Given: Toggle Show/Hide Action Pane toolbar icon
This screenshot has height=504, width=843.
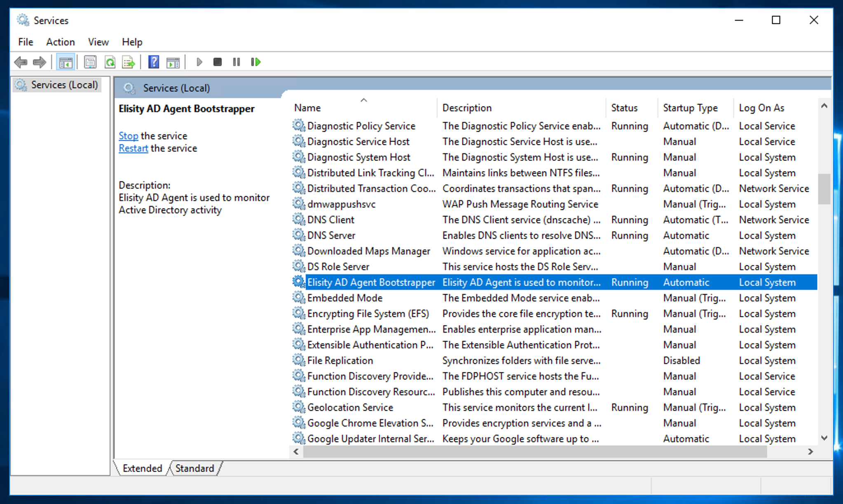Looking at the screenshot, I should (x=173, y=62).
